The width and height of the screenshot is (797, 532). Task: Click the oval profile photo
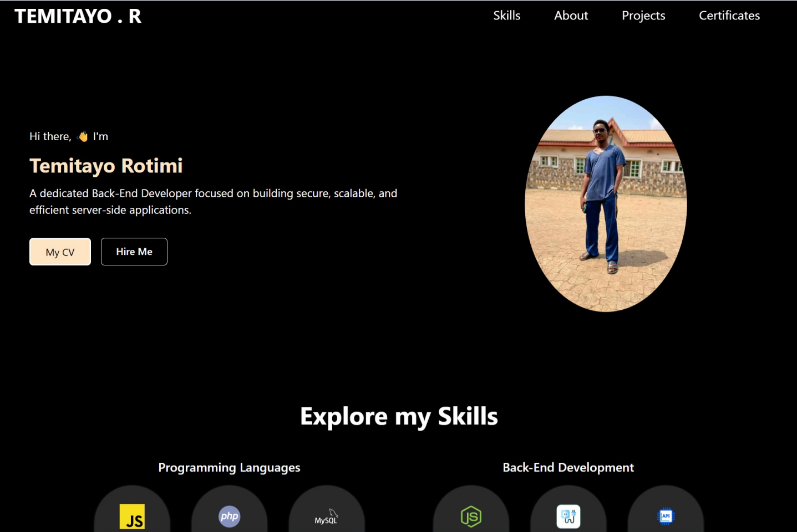click(x=606, y=204)
